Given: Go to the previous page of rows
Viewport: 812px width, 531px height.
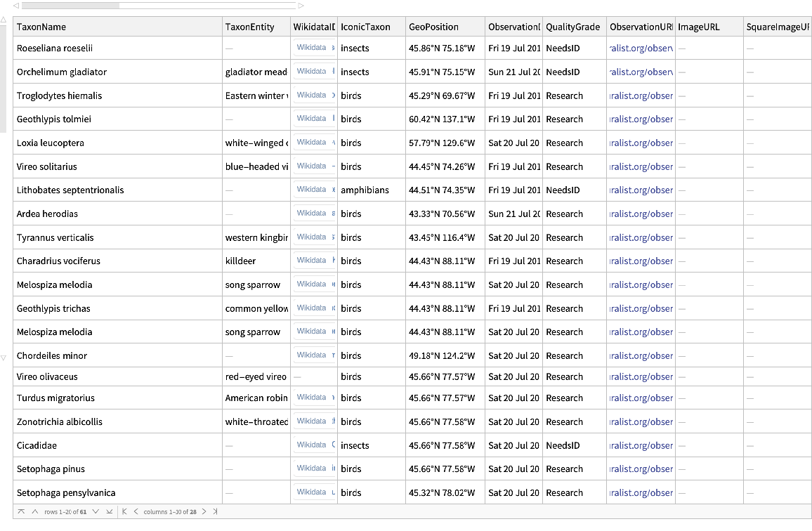Looking at the screenshot, I should click(34, 511).
